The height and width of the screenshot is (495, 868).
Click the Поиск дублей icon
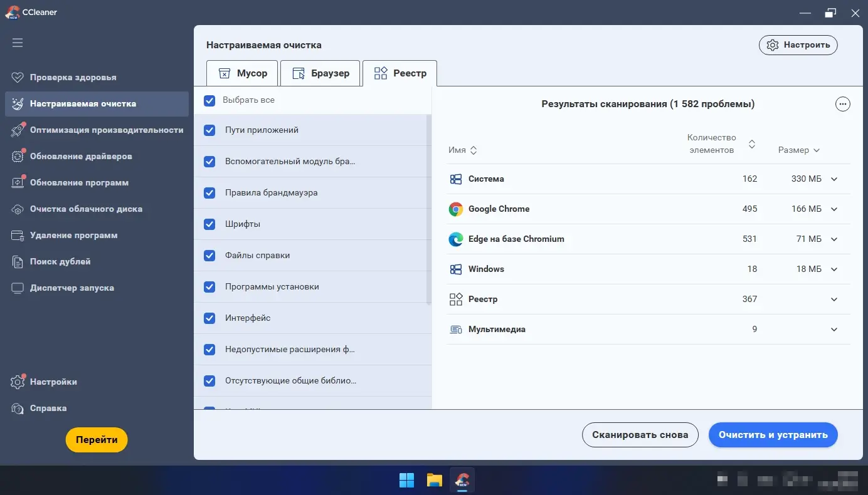pyautogui.click(x=18, y=262)
